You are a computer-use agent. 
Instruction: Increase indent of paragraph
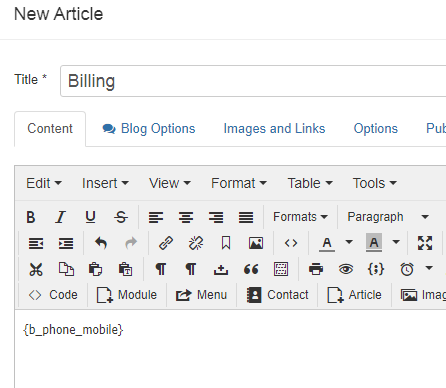[66, 243]
